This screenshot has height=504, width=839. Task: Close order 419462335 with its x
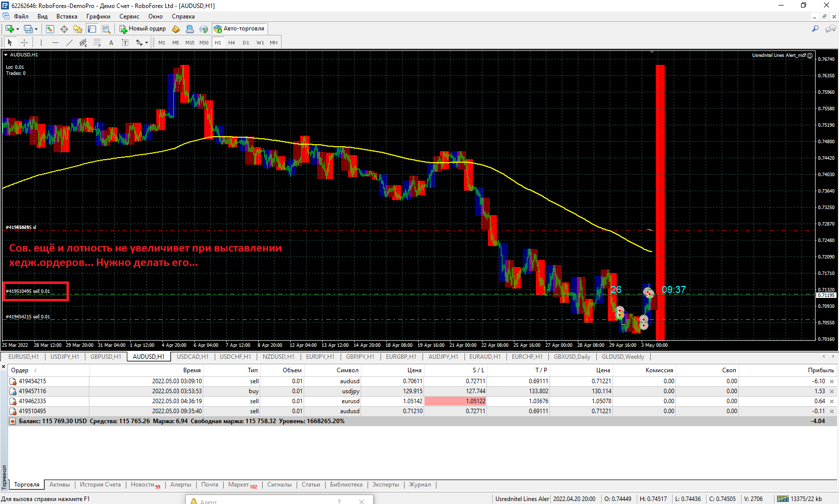[x=832, y=402]
